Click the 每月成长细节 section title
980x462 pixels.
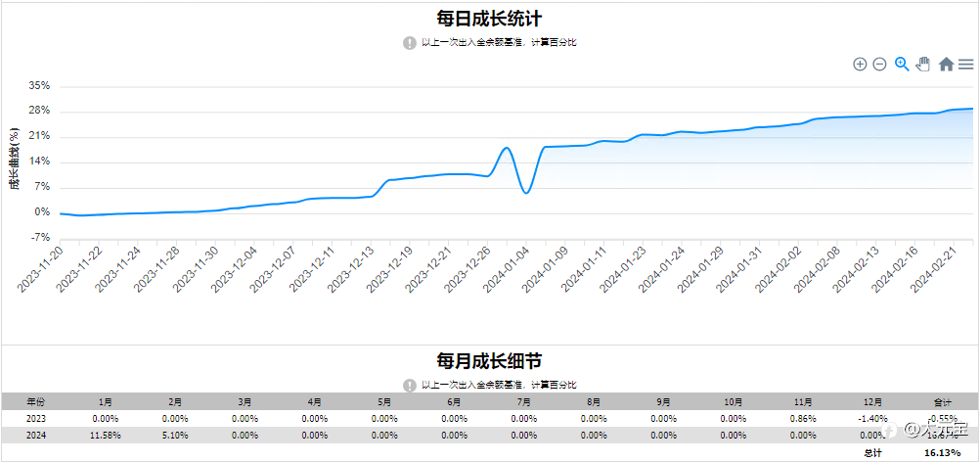[489, 361]
